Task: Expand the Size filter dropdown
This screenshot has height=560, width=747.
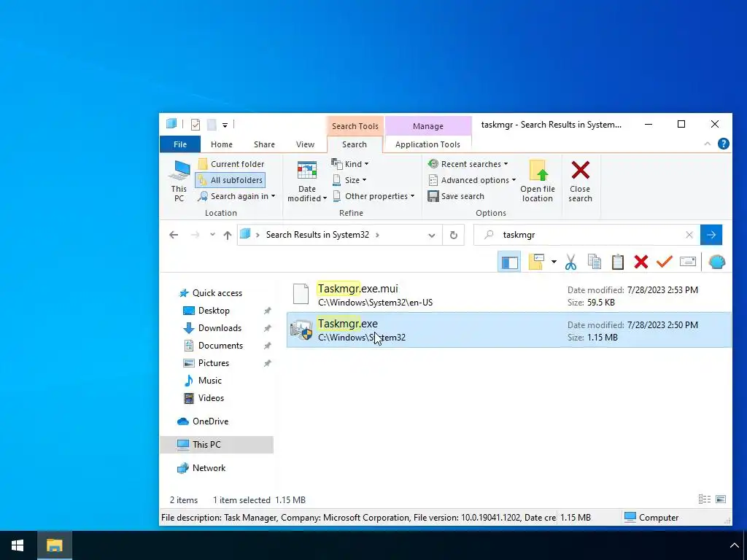Action: coord(349,180)
